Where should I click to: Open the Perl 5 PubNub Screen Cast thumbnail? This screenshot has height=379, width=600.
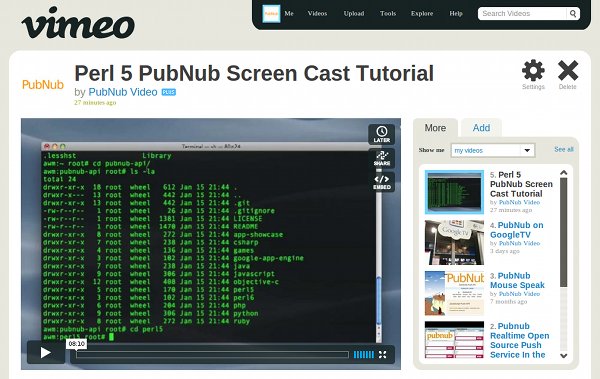(x=454, y=192)
